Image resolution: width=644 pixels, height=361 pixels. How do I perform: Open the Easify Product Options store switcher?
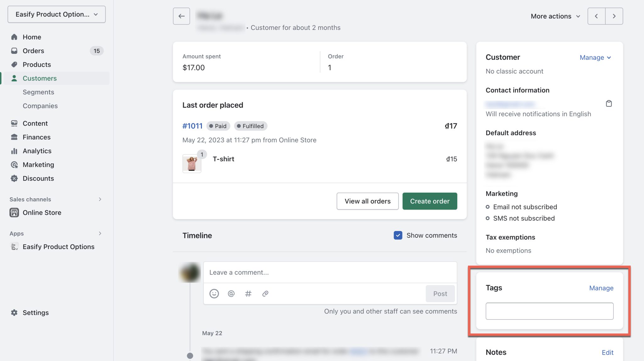coord(56,14)
